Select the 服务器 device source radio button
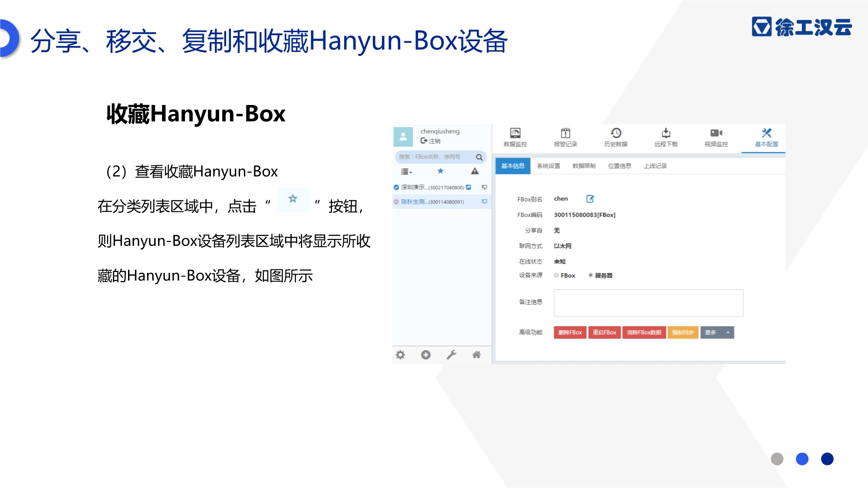This screenshot has height=488, width=868. pos(591,275)
